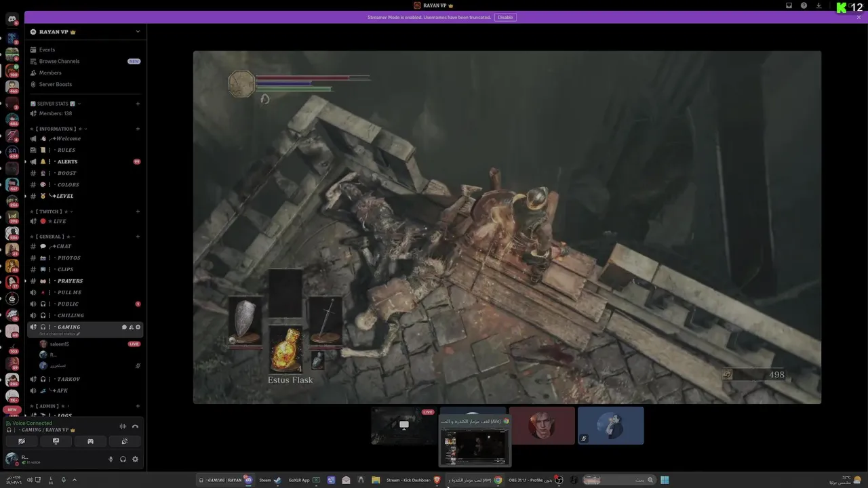Open the CHAT channel

[85, 246]
